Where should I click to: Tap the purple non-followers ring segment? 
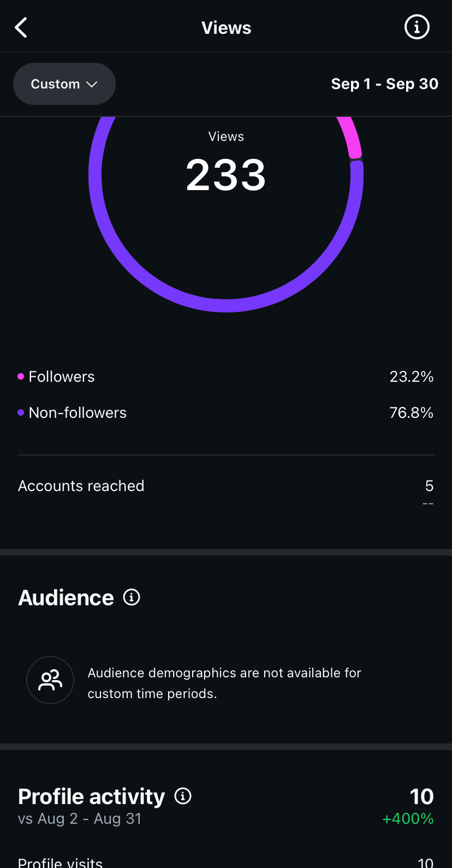pyautogui.click(x=226, y=305)
